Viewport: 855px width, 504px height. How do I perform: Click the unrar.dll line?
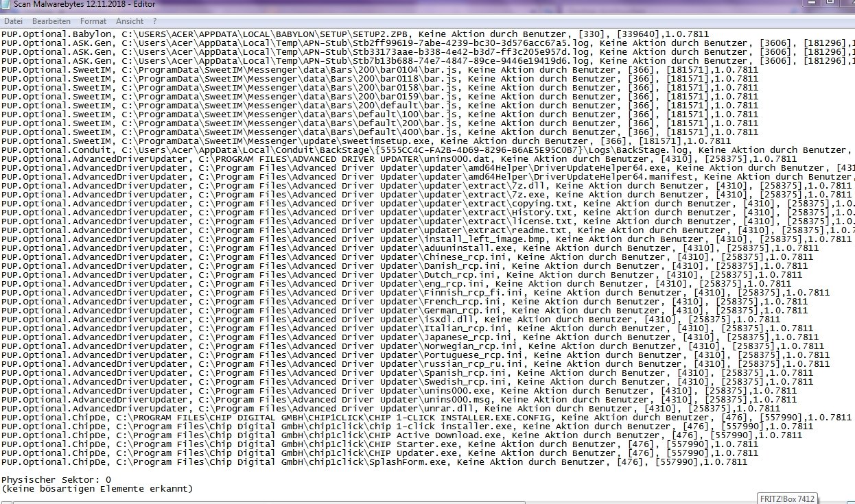(x=390, y=408)
